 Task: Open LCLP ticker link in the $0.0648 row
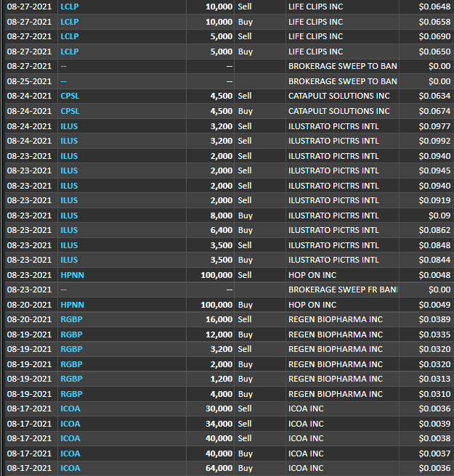tap(70, 7)
